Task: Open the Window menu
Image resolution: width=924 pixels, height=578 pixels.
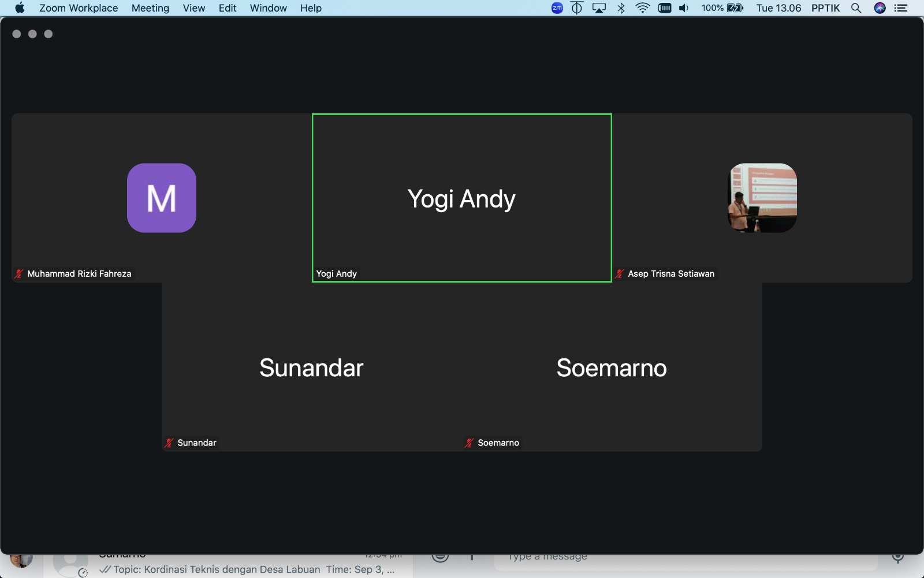Action: [x=268, y=8]
